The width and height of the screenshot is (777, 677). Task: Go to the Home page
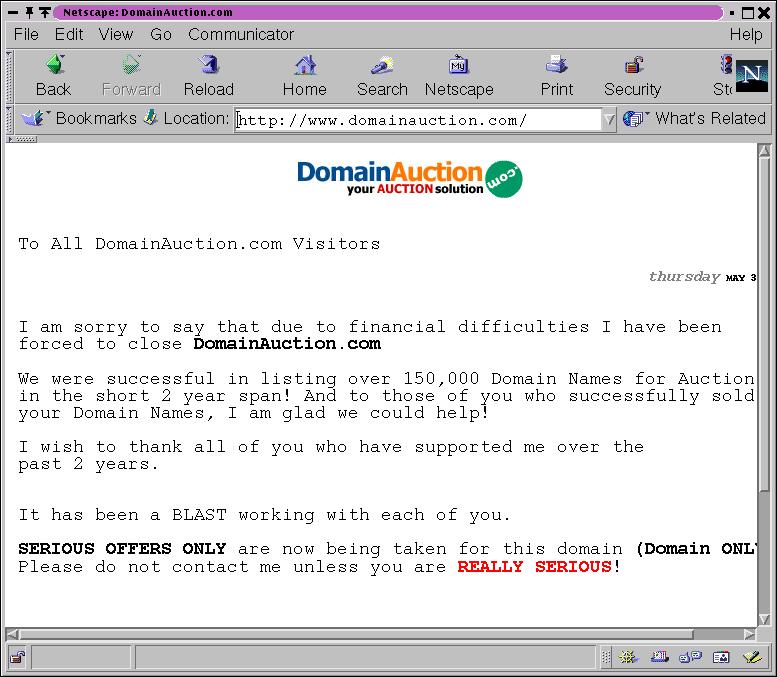coord(305,76)
